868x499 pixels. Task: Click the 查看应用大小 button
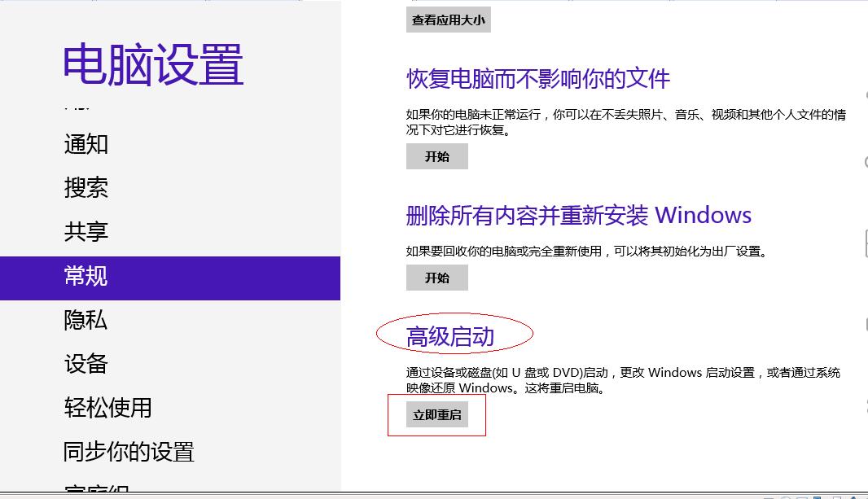tap(447, 20)
